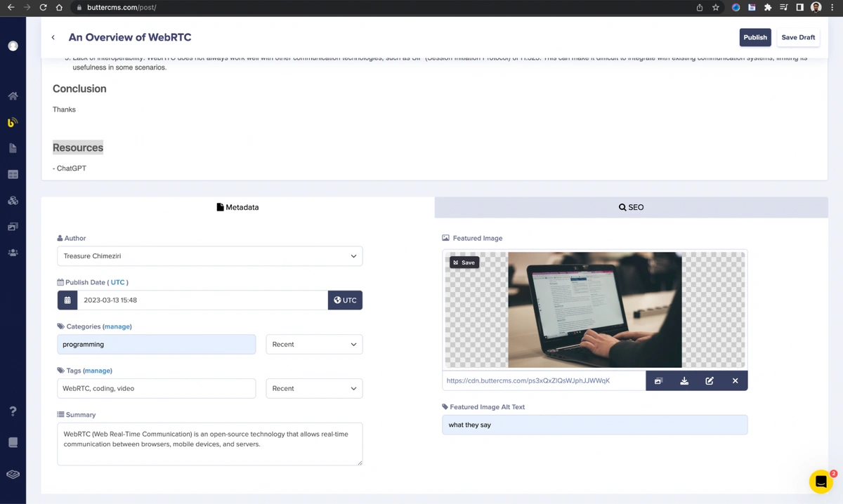The image size is (843, 504).
Task: Open browser media control icon
Action: coord(784,7)
